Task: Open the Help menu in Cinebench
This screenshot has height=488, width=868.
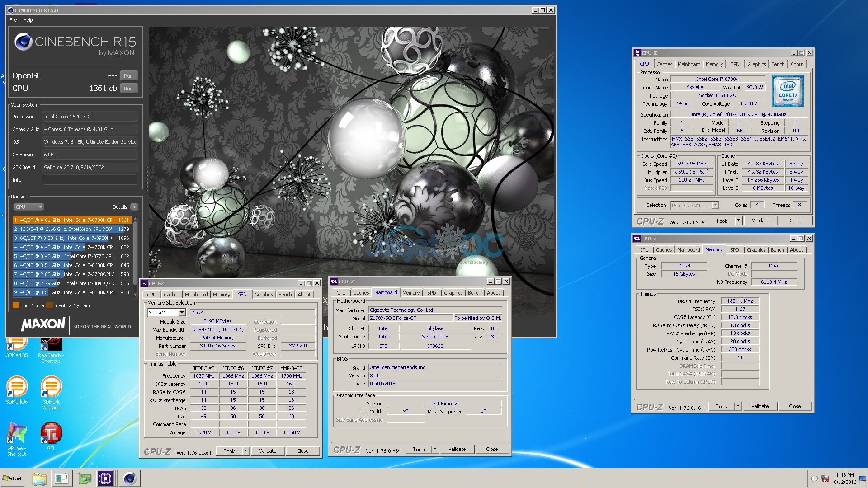Action: pyautogui.click(x=28, y=20)
